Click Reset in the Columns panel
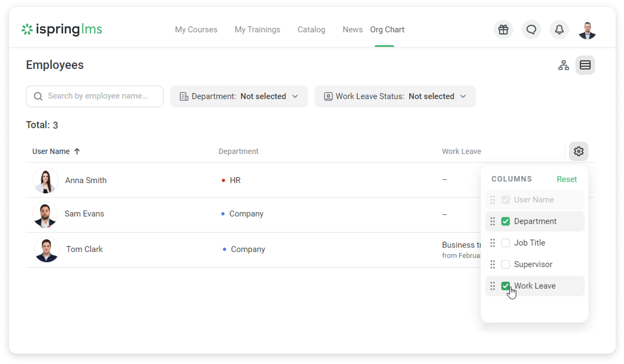The width and height of the screenshot is (624, 364). pos(567,179)
